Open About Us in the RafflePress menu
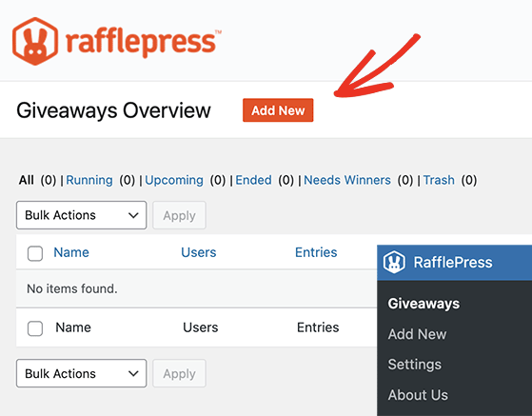532x416 pixels. pyautogui.click(x=418, y=395)
